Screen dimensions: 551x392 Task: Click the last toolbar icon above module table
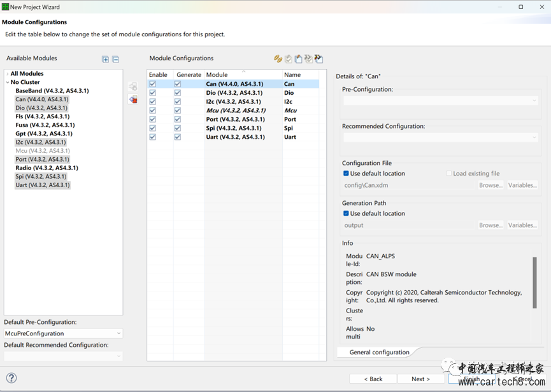[x=318, y=59]
